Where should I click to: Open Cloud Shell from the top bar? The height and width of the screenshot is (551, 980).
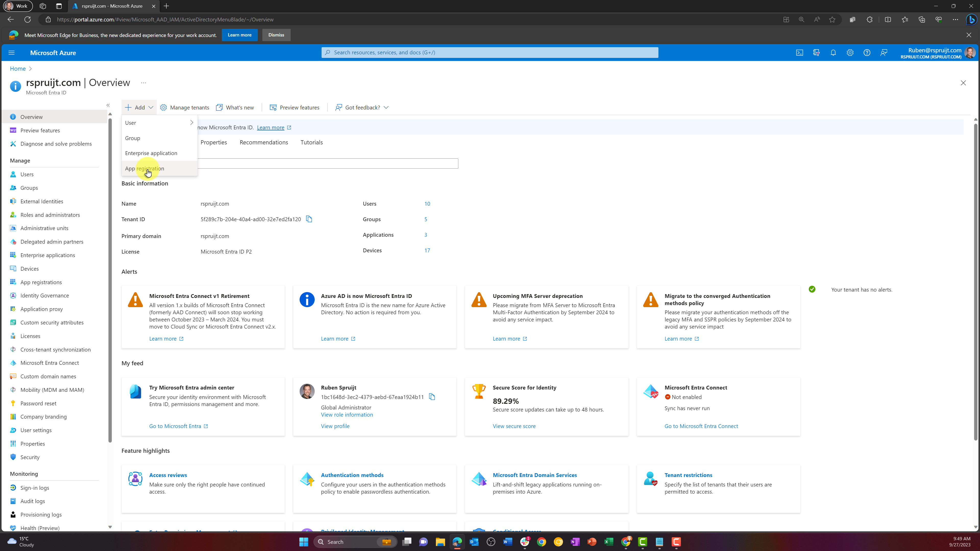(x=800, y=53)
